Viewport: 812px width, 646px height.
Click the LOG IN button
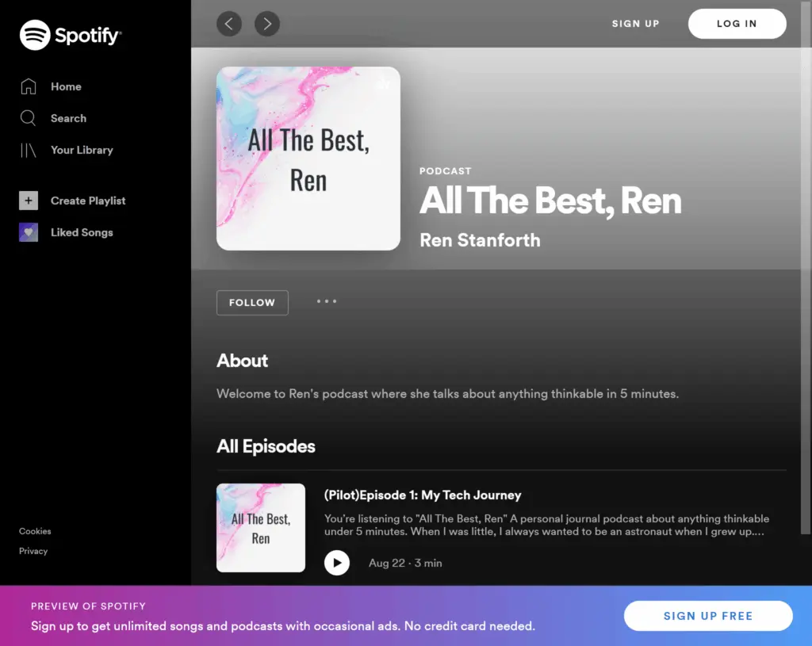[737, 24]
